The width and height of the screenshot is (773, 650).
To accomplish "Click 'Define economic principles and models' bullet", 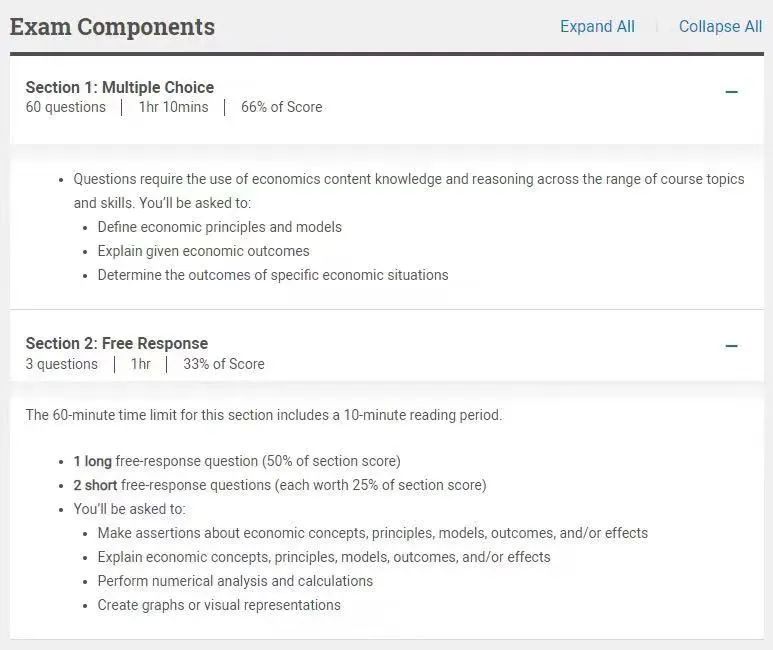I will 219,227.
